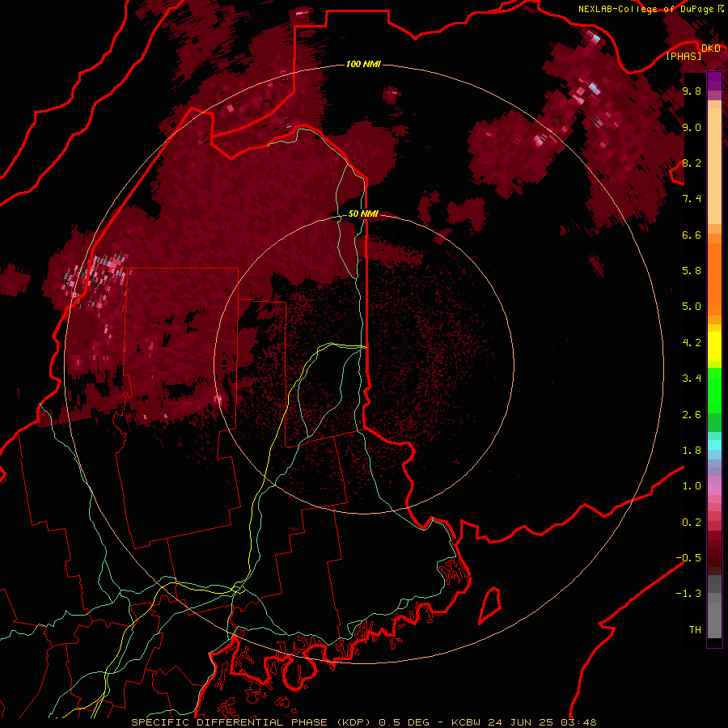The image size is (728, 728).
Task: Click the 4.2 legend value
Action: (x=692, y=343)
